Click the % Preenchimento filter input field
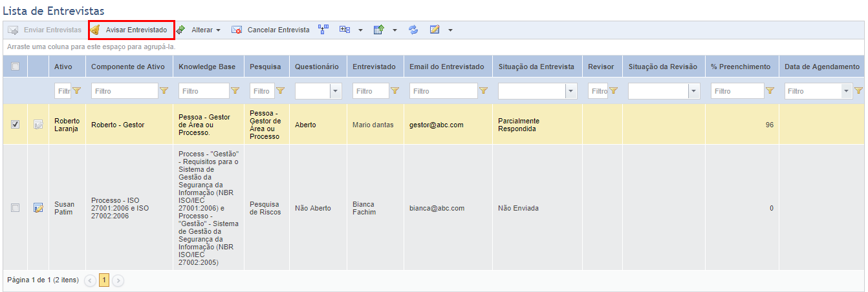 coord(737,91)
